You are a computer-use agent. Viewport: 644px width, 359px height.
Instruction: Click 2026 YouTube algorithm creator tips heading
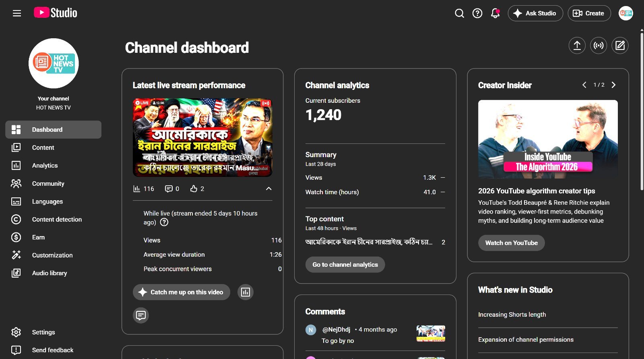click(x=537, y=191)
